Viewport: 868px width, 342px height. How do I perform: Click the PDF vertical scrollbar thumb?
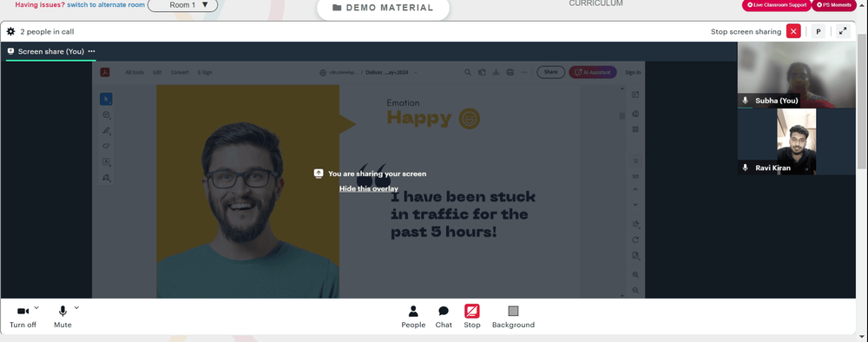pyautogui.click(x=622, y=115)
